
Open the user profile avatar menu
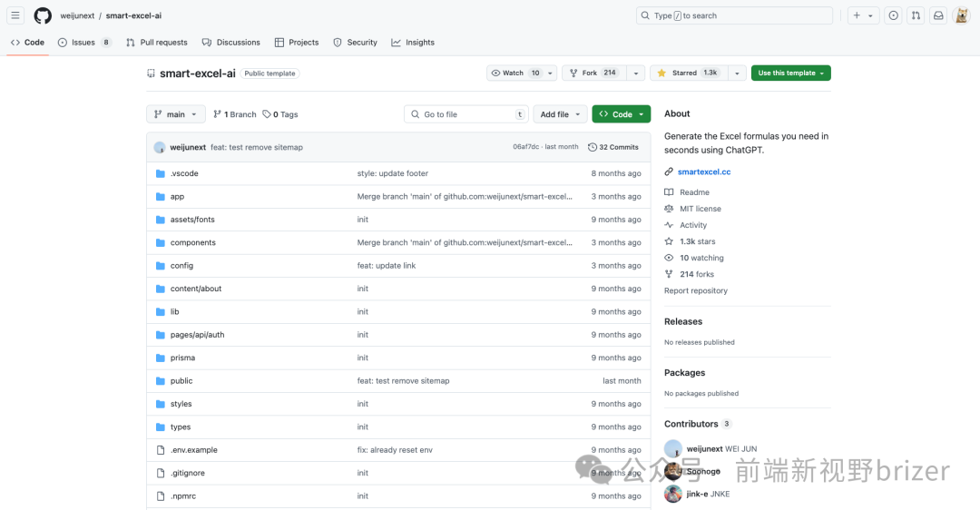click(961, 15)
